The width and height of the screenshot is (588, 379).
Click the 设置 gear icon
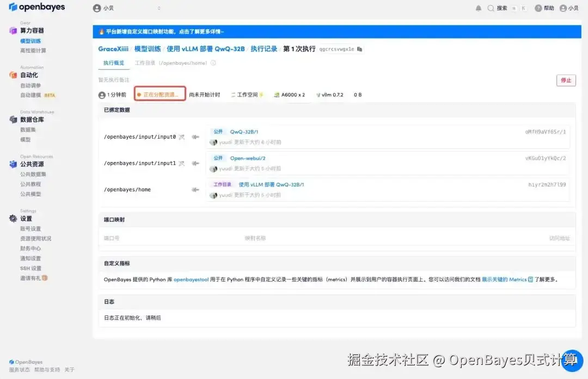(13, 219)
